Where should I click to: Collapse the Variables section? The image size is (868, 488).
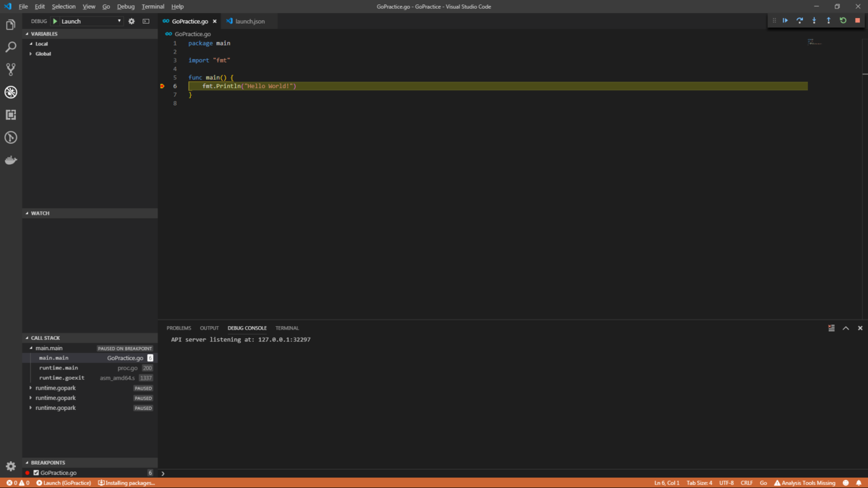[x=90, y=34]
